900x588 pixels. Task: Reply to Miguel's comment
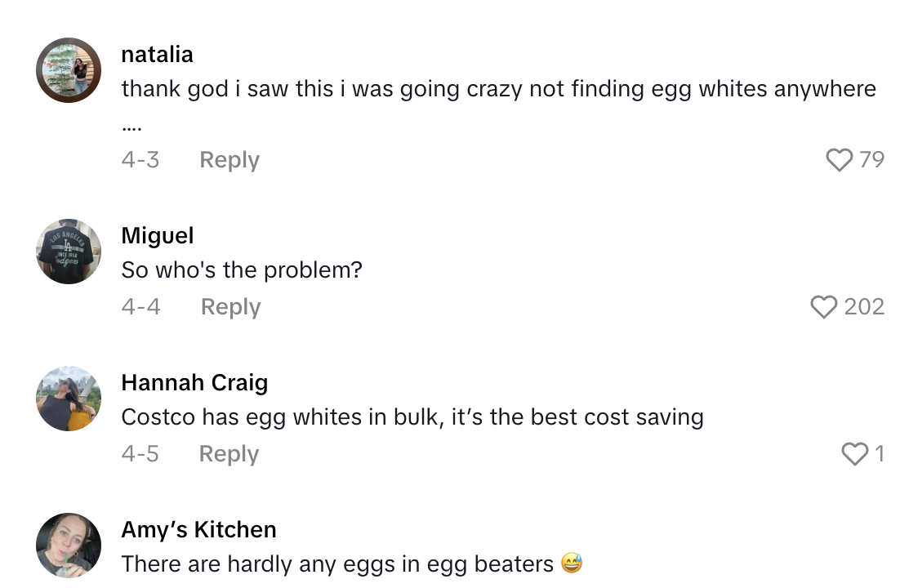[230, 306]
